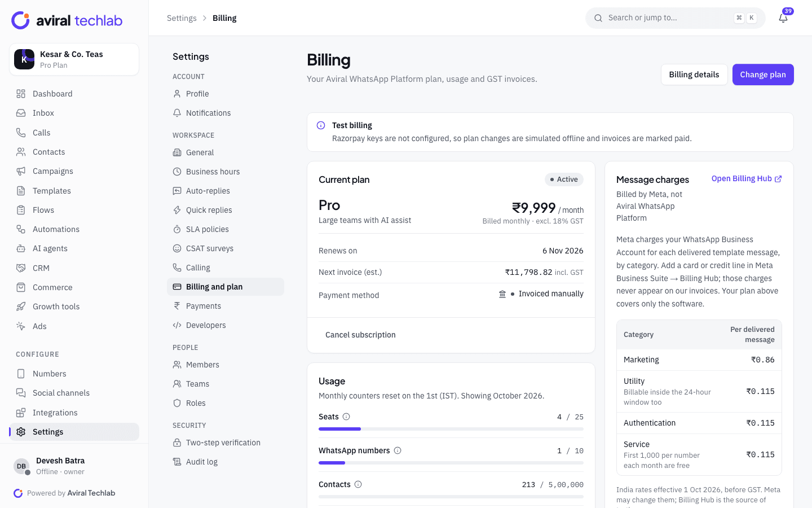Click Cancel subscription

360,335
